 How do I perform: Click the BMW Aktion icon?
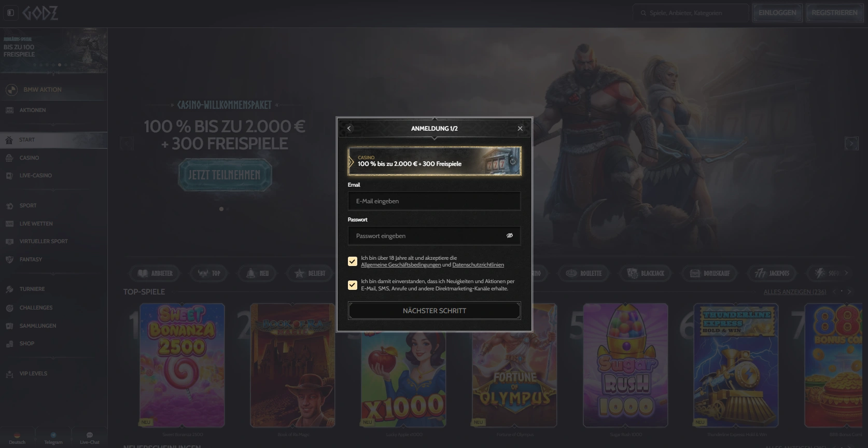coord(11,90)
